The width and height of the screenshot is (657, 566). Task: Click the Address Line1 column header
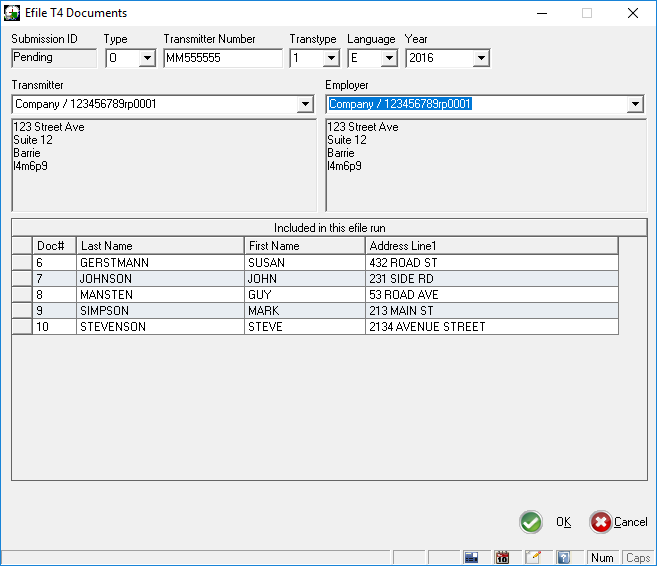click(x=491, y=246)
